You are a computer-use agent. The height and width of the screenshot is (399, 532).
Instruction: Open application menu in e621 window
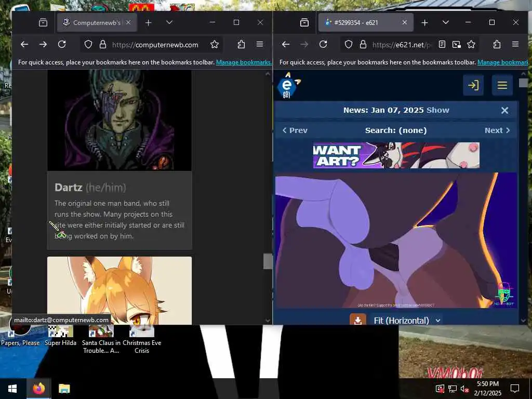pyautogui.click(x=515, y=45)
